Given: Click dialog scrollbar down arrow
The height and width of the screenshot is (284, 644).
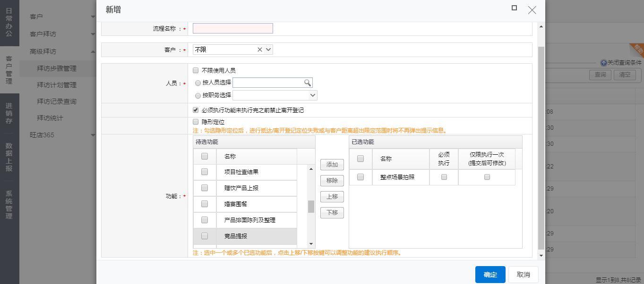Looking at the screenshot, I should coord(541,255).
